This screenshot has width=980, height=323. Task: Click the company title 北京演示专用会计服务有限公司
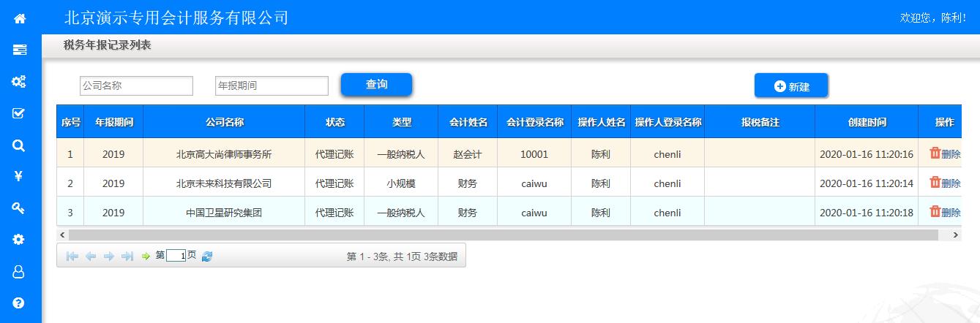coord(176,18)
